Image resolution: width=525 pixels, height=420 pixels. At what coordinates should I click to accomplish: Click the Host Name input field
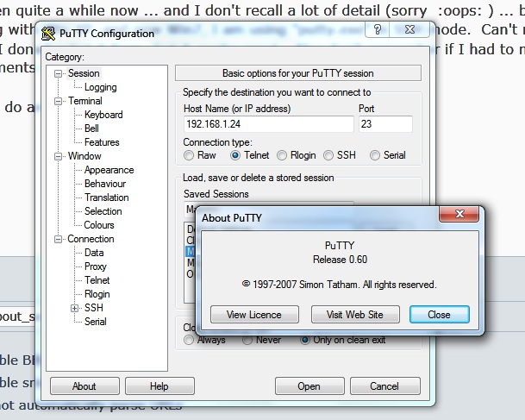[x=268, y=124]
